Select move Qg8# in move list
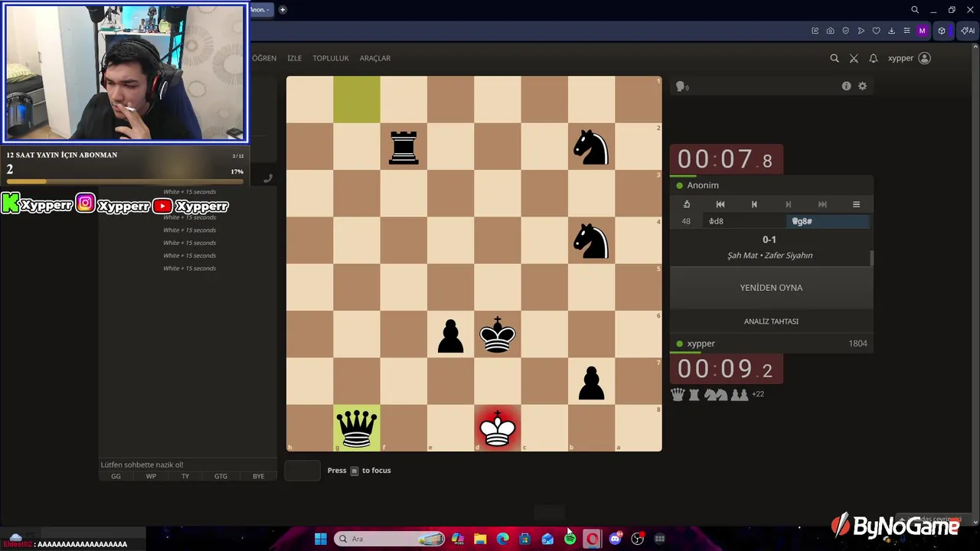980x551 pixels. pyautogui.click(x=828, y=221)
